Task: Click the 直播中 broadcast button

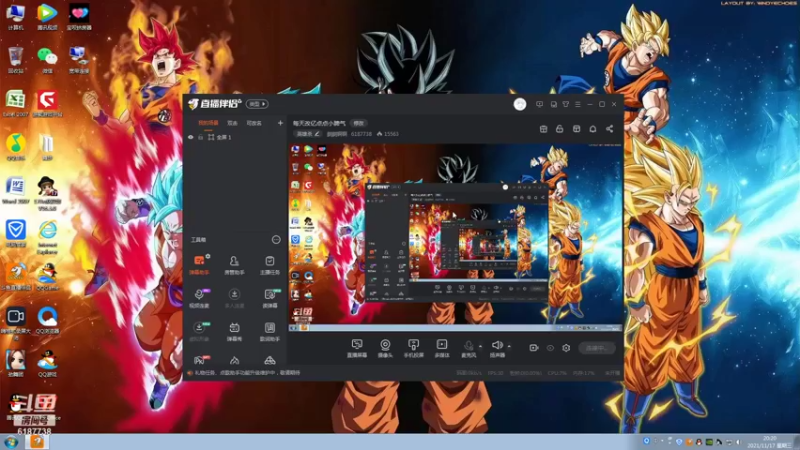Action: tap(596, 348)
